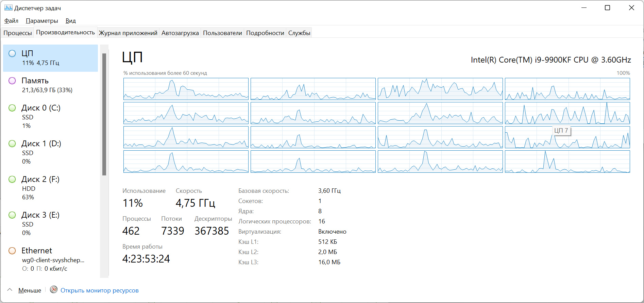Viewport: 644px width, 303px height.
Task: Click the speed value 4,75 ГГц in stats
Action: coord(196,203)
